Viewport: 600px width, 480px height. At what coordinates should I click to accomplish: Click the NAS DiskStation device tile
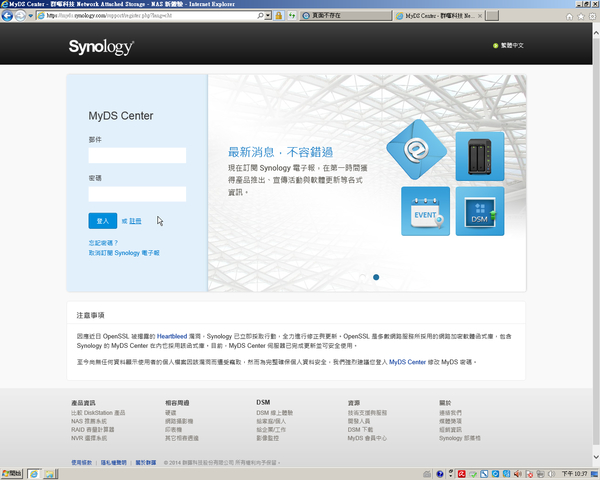[x=479, y=156]
